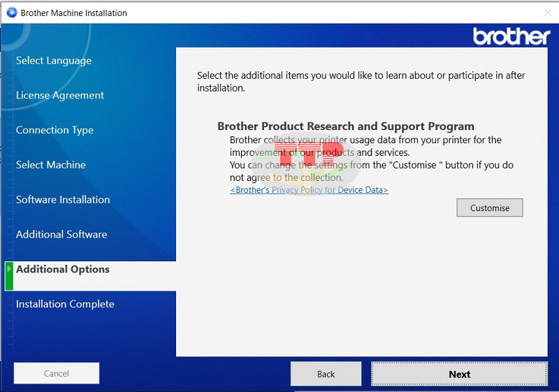559x392 pixels.
Task: Select the Software Installation step
Action: click(x=63, y=200)
